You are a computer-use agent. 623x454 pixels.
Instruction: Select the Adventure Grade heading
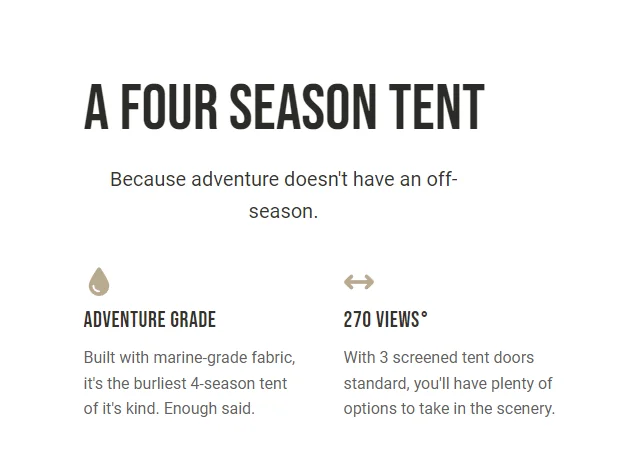coord(150,319)
